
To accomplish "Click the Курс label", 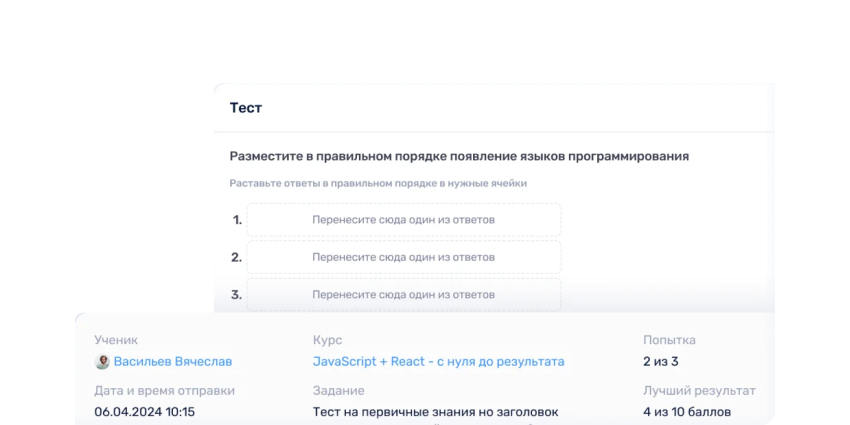I will [x=327, y=340].
